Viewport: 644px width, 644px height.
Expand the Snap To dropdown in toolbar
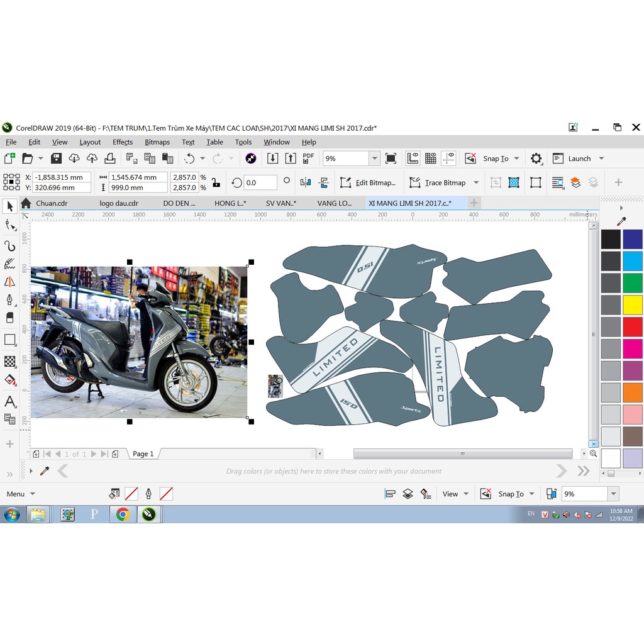click(517, 158)
